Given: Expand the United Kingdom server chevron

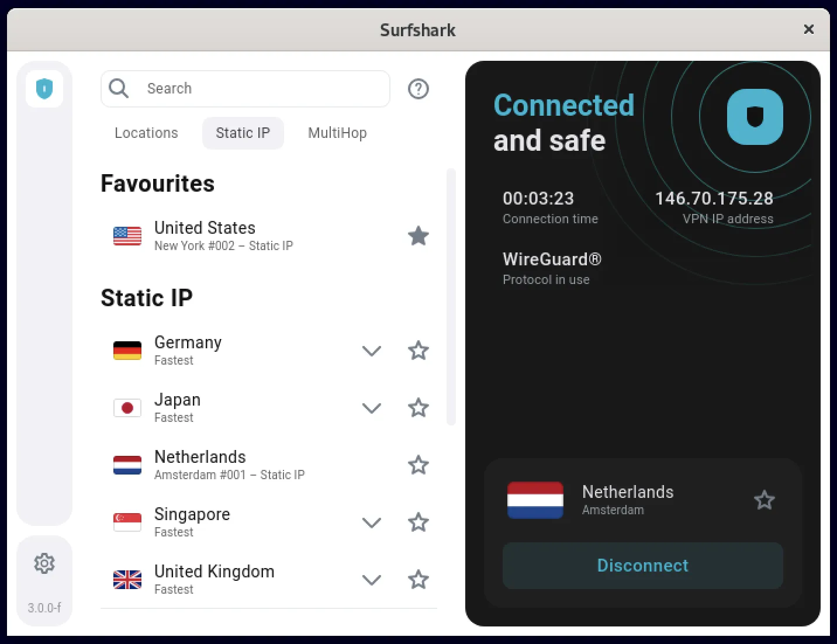Looking at the screenshot, I should click(x=372, y=580).
